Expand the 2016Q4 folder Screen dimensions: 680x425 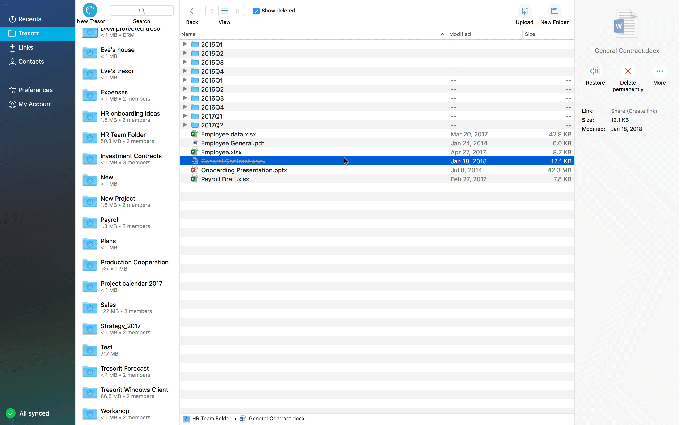coord(185,107)
